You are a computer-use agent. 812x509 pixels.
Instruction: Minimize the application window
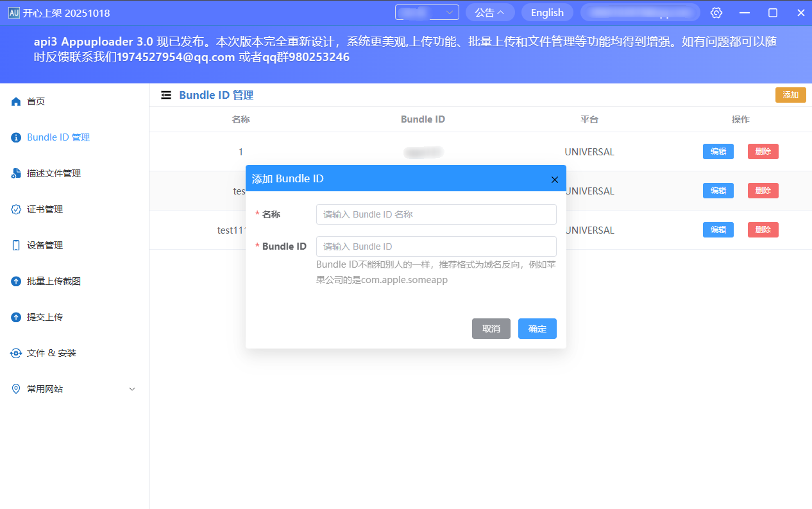[745, 13]
